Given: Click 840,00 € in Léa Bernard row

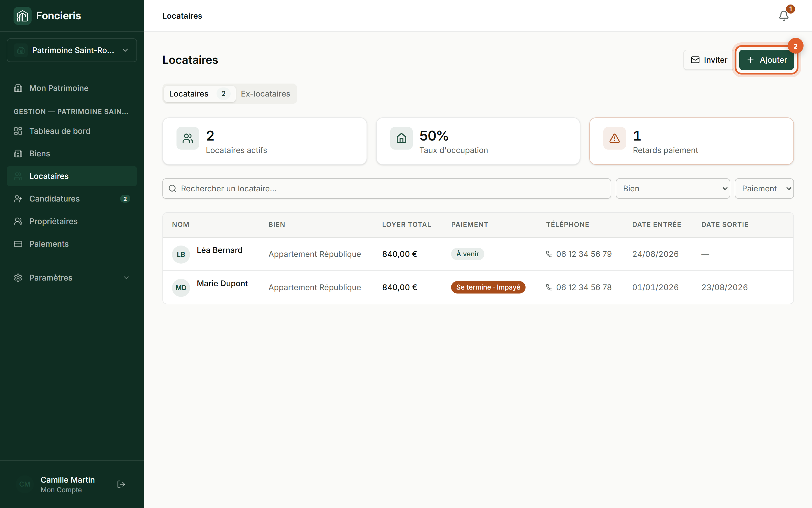Looking at the screenshot, I should click(400, 254).
